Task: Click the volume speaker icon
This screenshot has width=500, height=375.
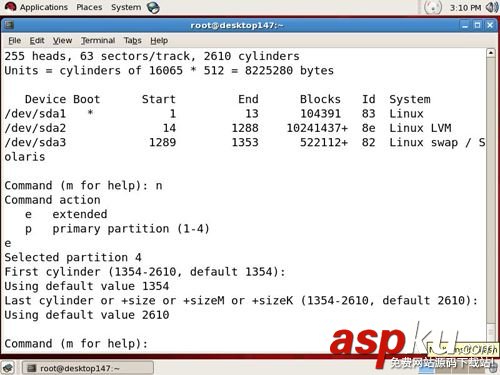Action: (492, 7)
